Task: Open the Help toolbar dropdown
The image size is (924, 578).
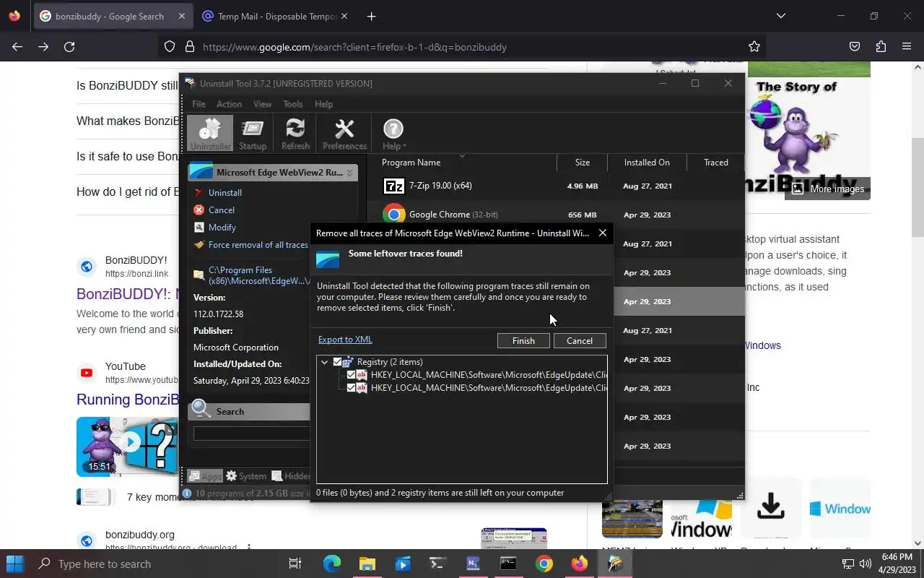Action: [x=393, y=134]
